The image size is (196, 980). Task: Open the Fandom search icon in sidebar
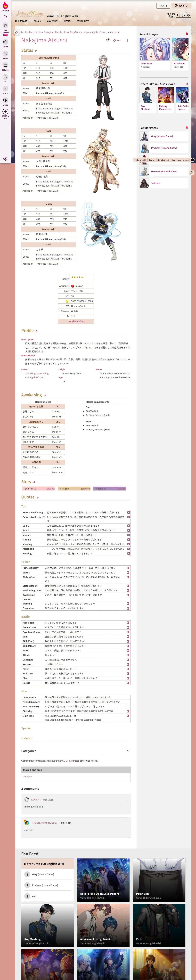5,17
